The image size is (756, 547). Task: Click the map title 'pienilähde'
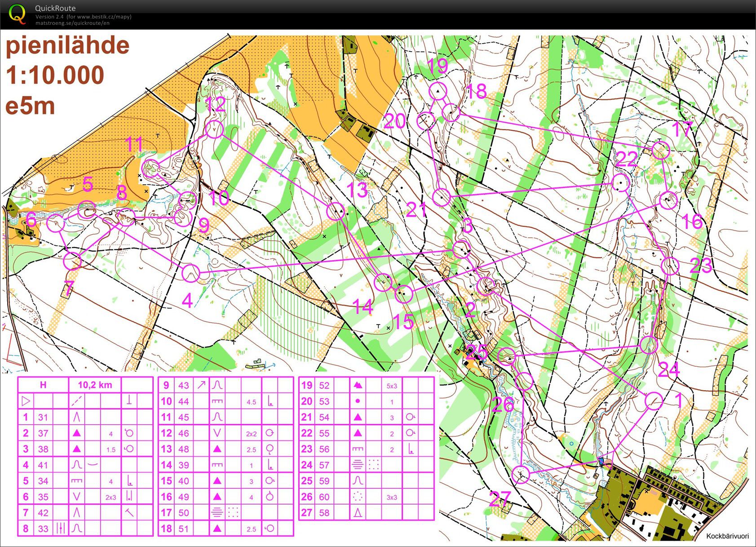[x=67, y=46]
